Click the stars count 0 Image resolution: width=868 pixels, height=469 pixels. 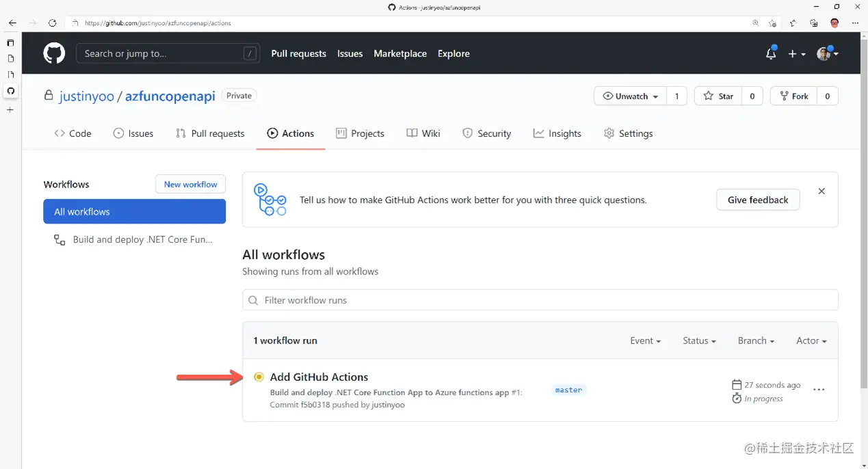(x=752, y=96)
